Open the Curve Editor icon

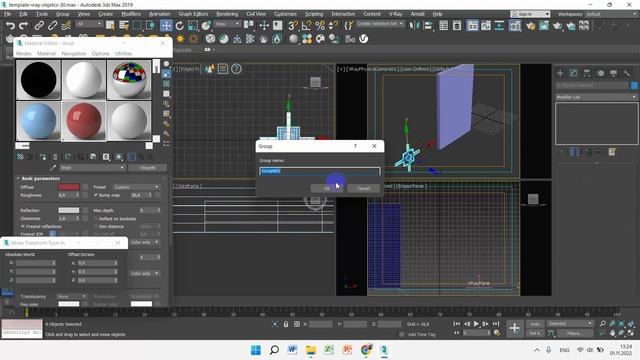pyautogui.click(x=486, y=26)
